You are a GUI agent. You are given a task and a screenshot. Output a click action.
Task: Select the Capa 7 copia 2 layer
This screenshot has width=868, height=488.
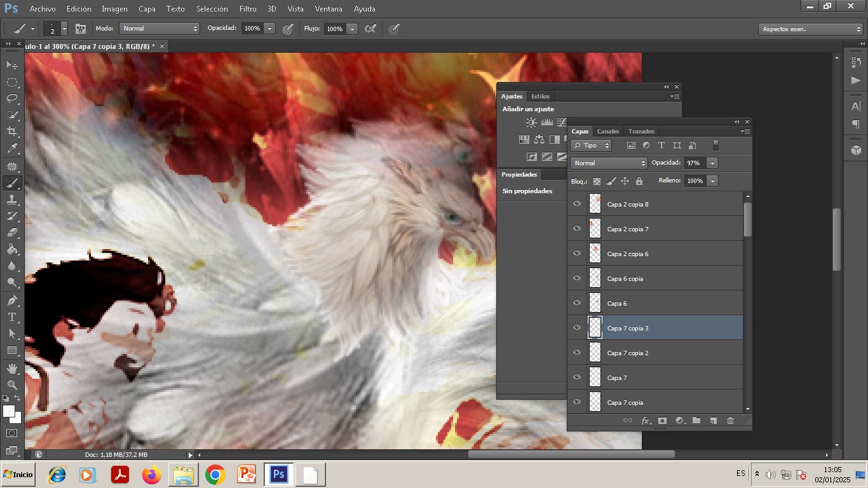655,353
